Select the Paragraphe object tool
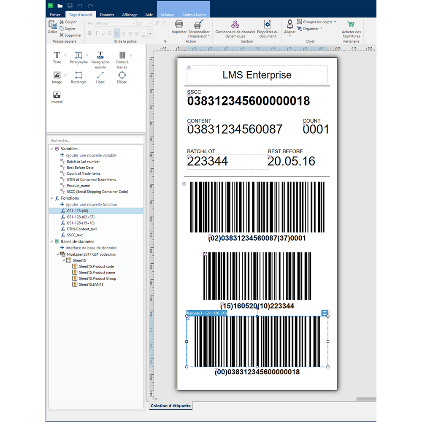The height and width of the screenshot is (422, 422). point(78,57)
